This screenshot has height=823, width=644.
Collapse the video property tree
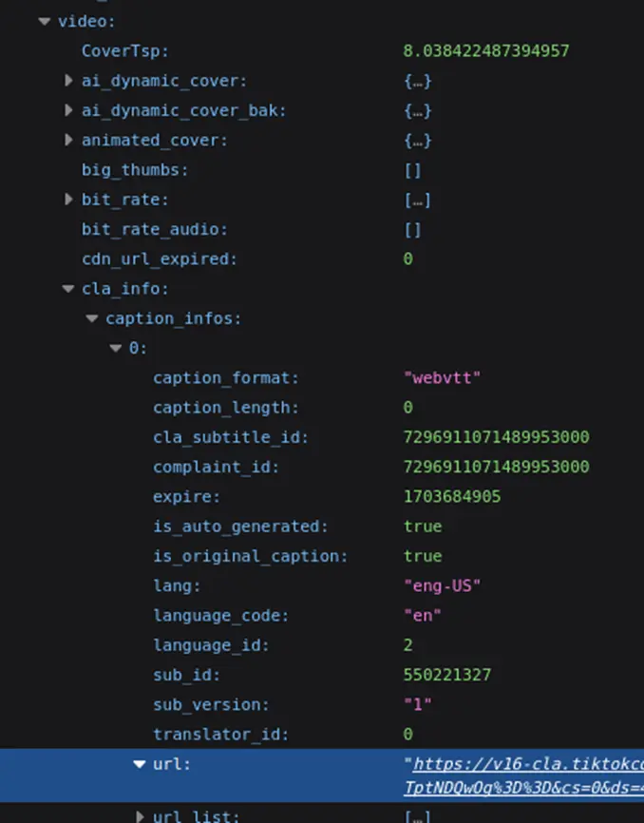44,21
